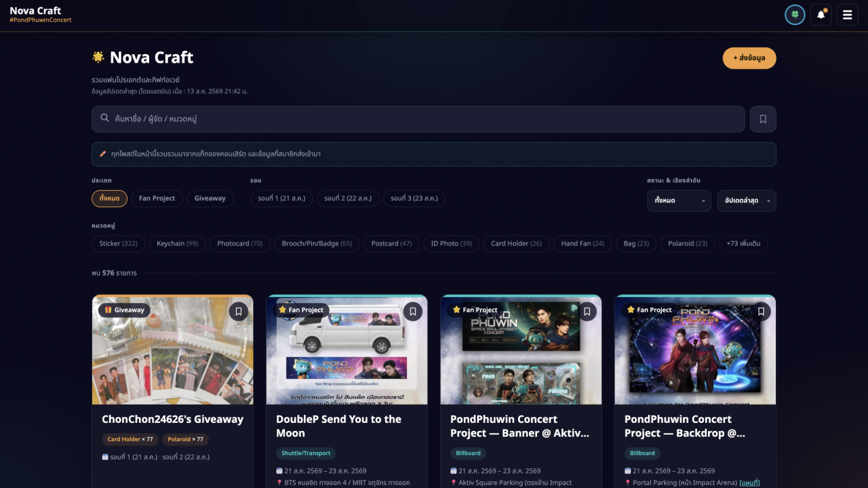Open saved bookmarks next to search bar
The image size is (868, 488).
pos(763,119)
